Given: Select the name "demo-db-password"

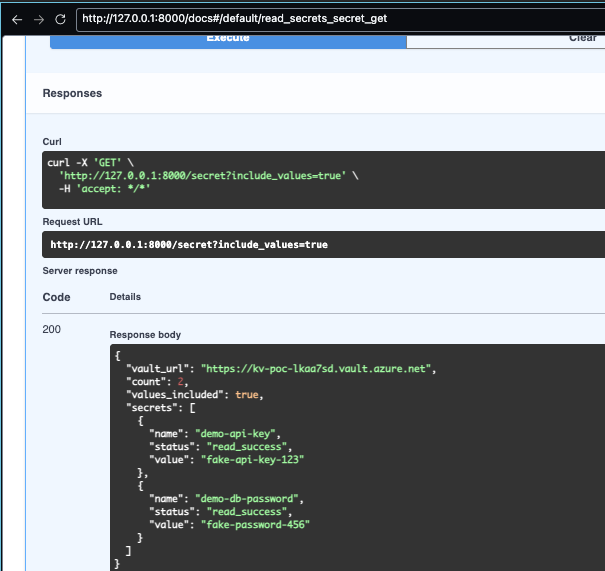Looking at the screenshot, I should (x=247, y=499).
